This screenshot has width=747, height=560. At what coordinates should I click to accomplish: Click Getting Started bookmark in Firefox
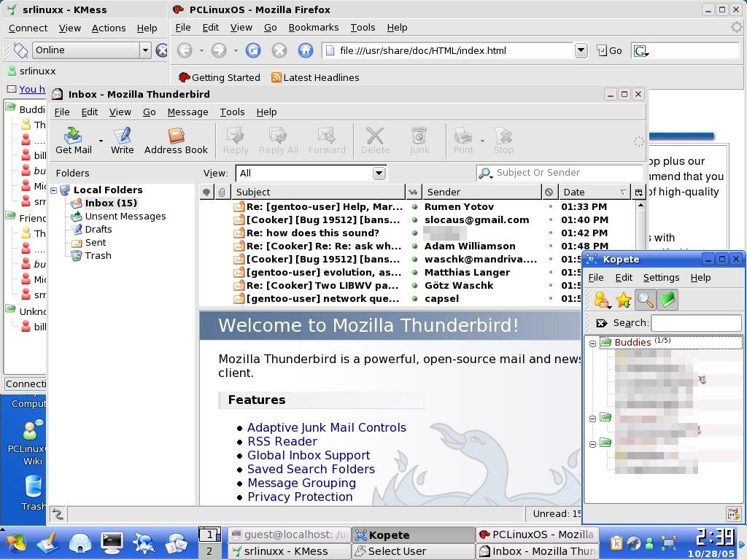coord(219,77)
